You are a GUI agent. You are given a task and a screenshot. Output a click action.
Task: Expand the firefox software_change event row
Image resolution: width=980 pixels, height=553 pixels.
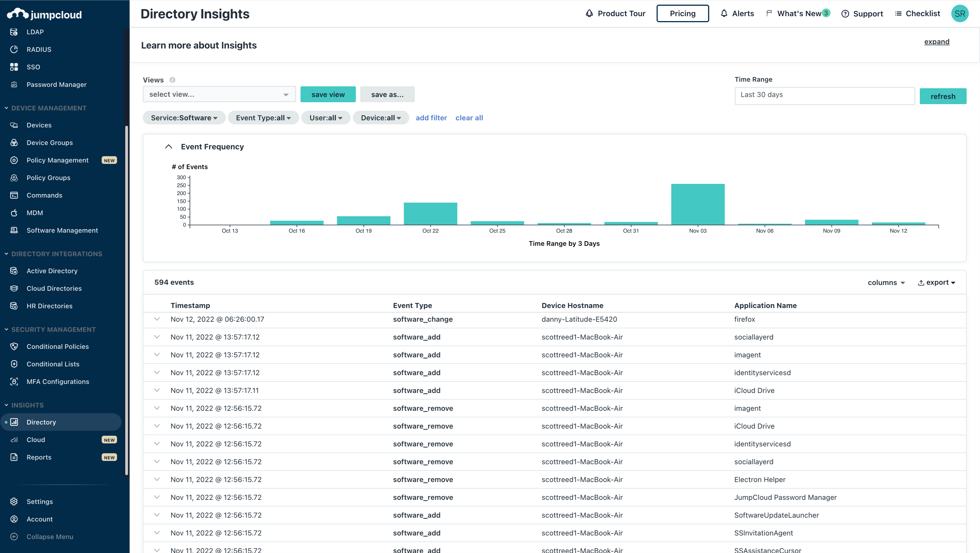[157, 319]
